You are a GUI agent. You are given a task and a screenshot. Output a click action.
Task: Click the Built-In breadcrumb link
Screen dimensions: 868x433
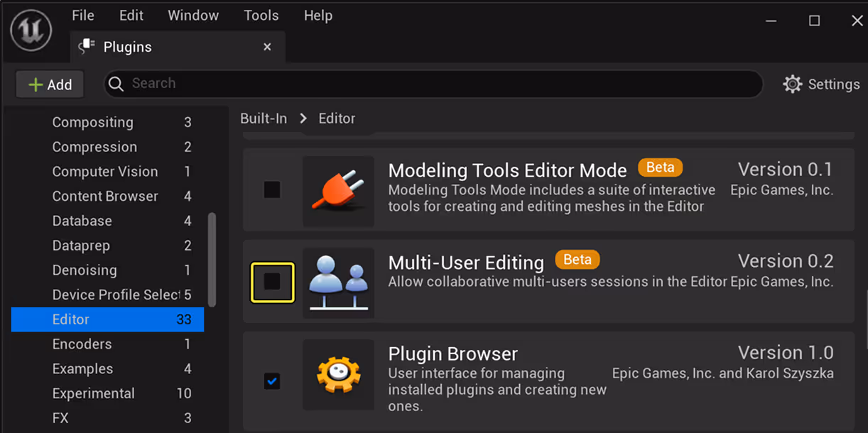[x=264, y=119]
